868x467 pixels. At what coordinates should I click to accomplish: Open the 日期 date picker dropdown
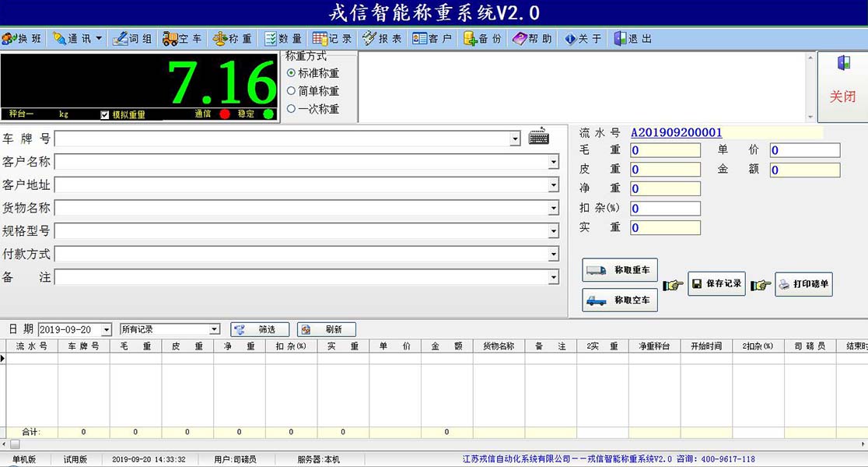point(107,329)
